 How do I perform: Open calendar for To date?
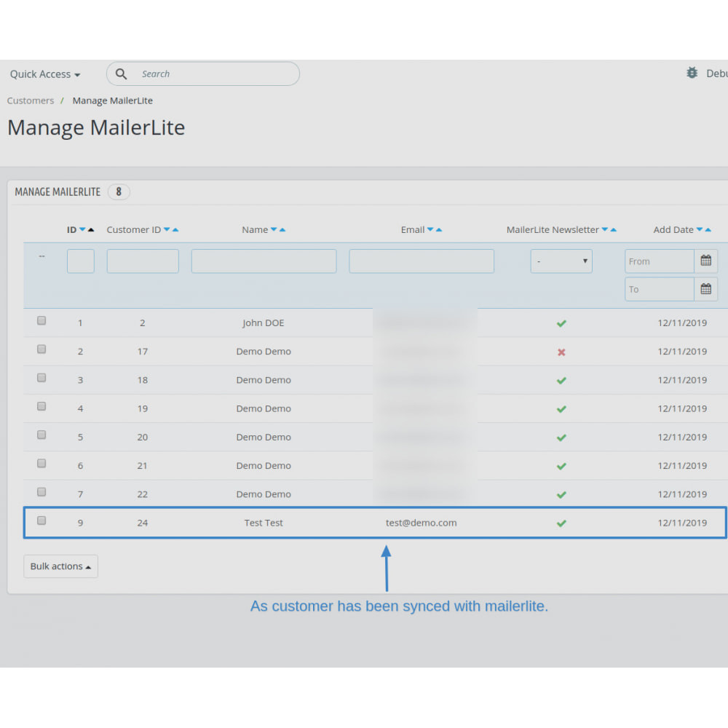coord(705,289)
